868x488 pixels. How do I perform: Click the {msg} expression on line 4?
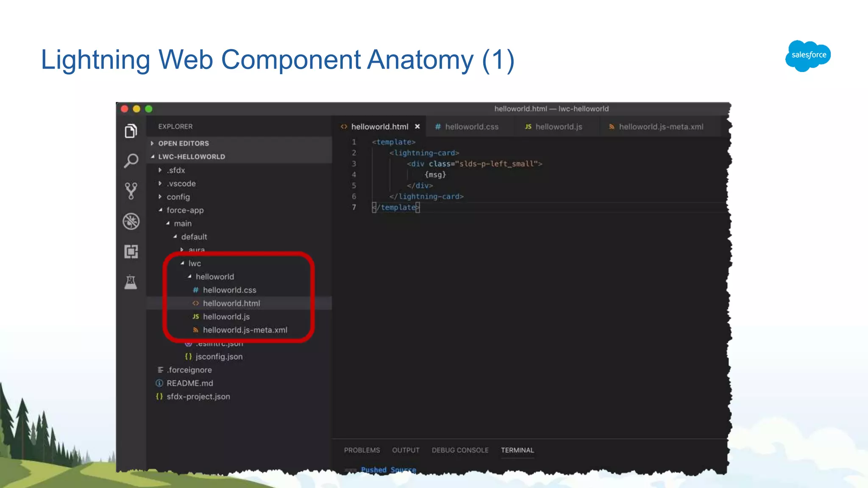point(435,175)
